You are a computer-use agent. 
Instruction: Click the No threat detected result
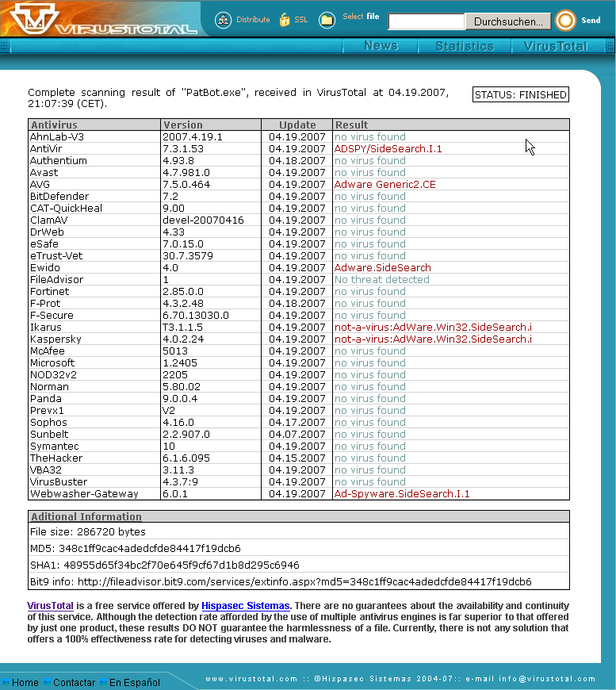[381, 279]
